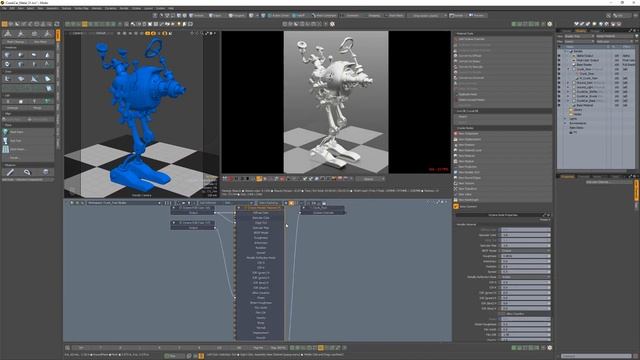Screen dimensions: 640x360
Task: Toggle visibility of Alpha Output
Action: click(559, 56)
